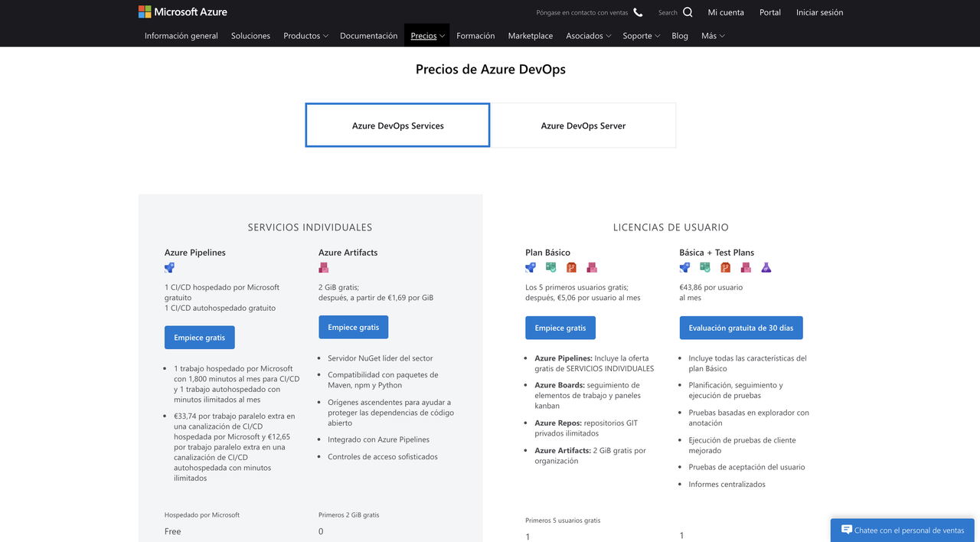Click Empiece gratis under Azure Artifacts
Viewport: 980px width, 542px height.
pyautogui.click(x=354, y=327)
